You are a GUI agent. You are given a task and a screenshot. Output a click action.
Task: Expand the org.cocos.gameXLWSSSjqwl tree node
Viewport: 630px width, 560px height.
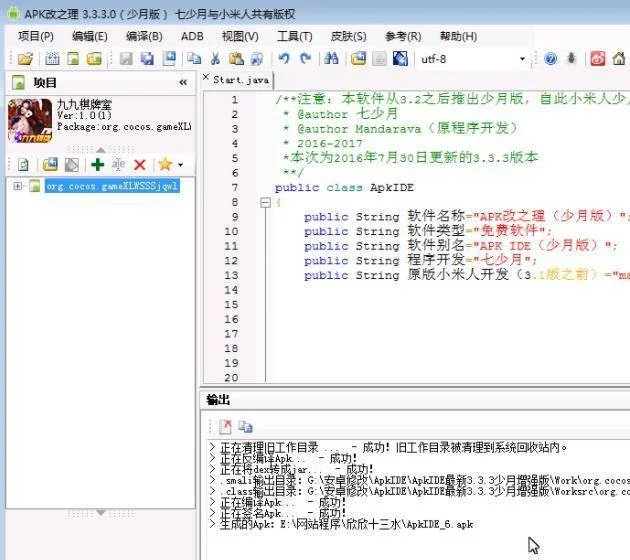18,187
